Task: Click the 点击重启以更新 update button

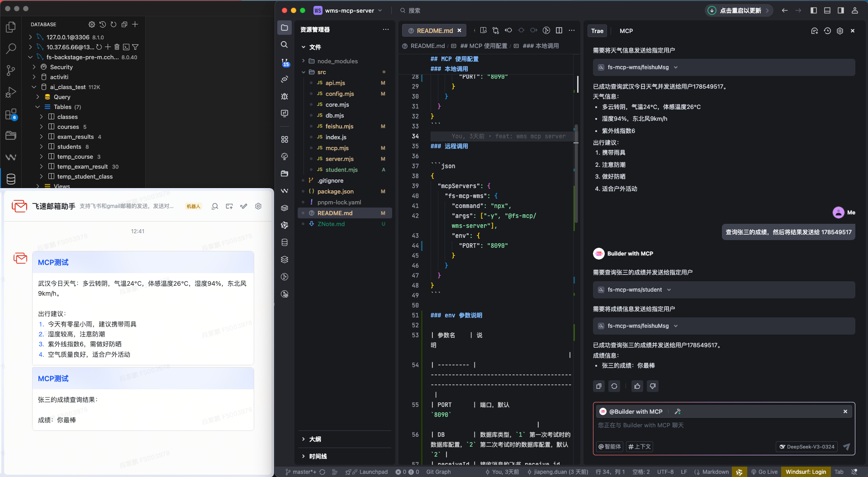Action: coord(739,10)
